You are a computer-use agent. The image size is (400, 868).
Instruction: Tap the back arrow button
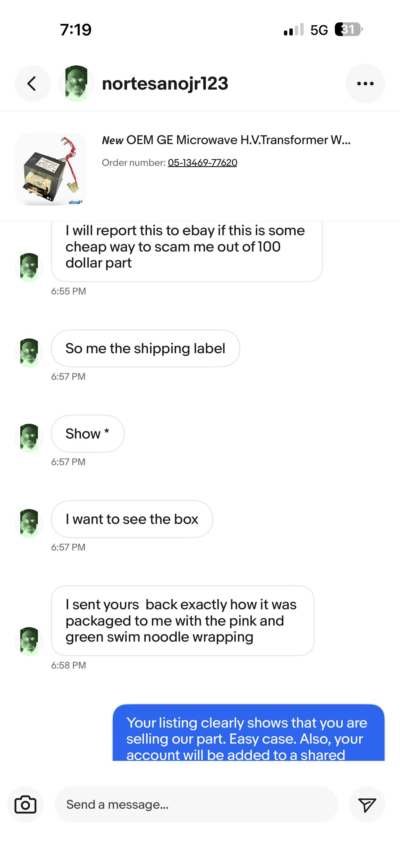[x=32, y=84]
